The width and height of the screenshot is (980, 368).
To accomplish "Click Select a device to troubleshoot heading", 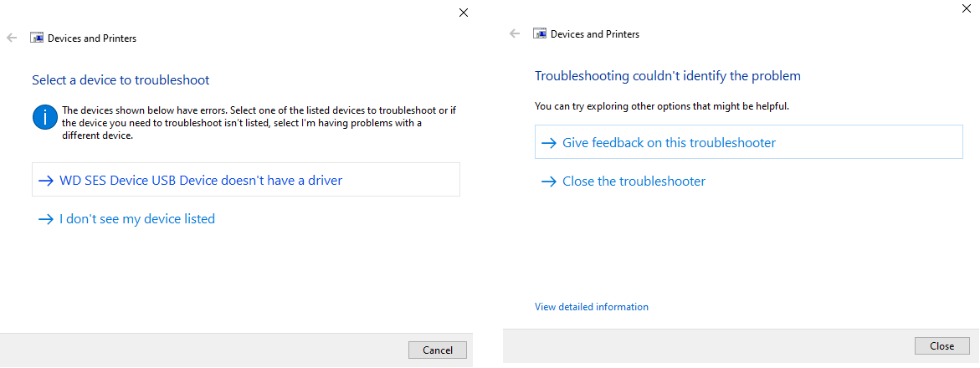I will [x=121, y=80].
